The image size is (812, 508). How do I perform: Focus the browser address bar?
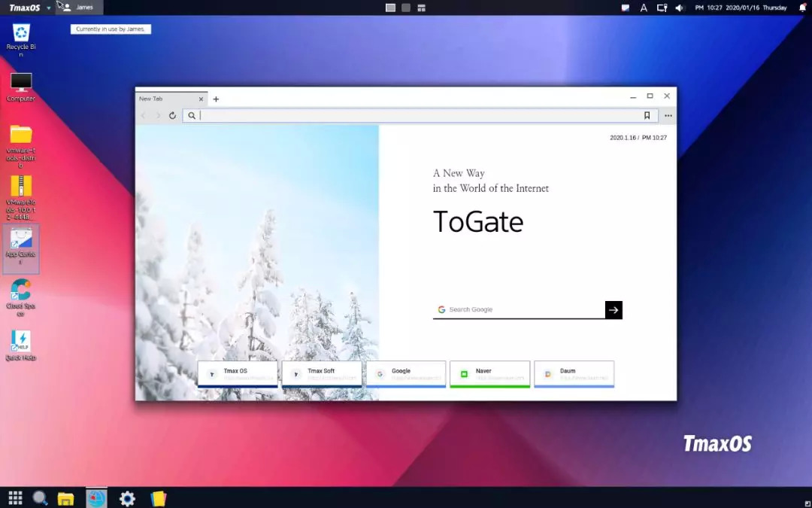(421, 116)
